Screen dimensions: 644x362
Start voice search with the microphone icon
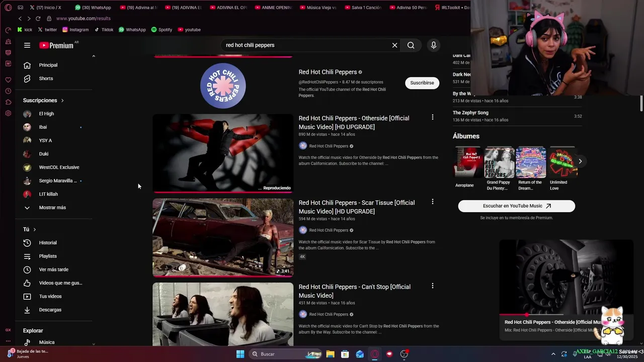tap(434, 45)
